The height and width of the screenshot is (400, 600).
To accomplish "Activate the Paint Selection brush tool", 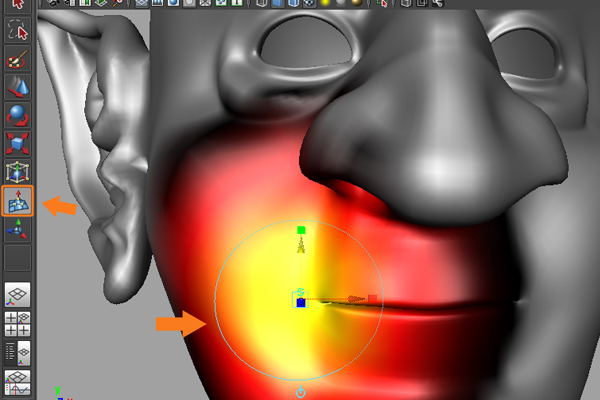I will [x=18, y=59].
